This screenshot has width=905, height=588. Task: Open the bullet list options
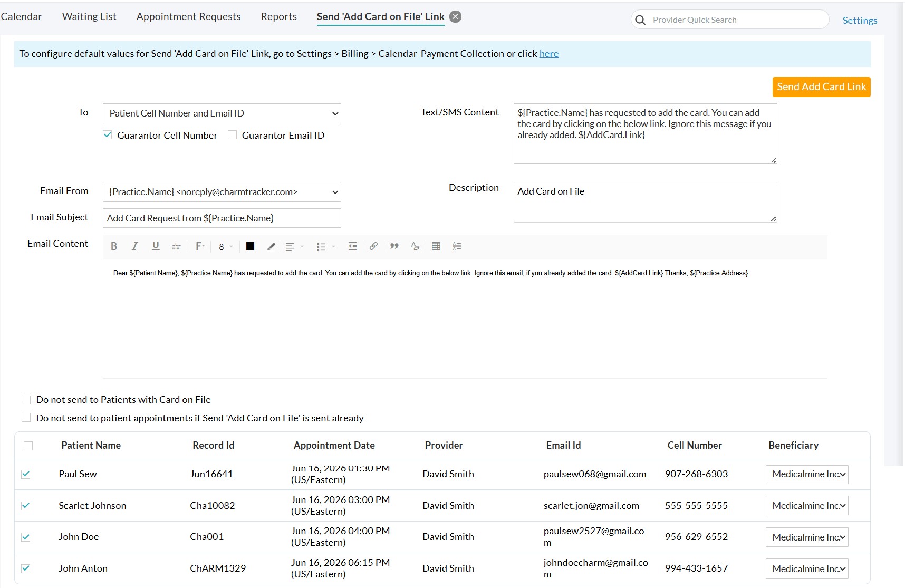(325, 247)
